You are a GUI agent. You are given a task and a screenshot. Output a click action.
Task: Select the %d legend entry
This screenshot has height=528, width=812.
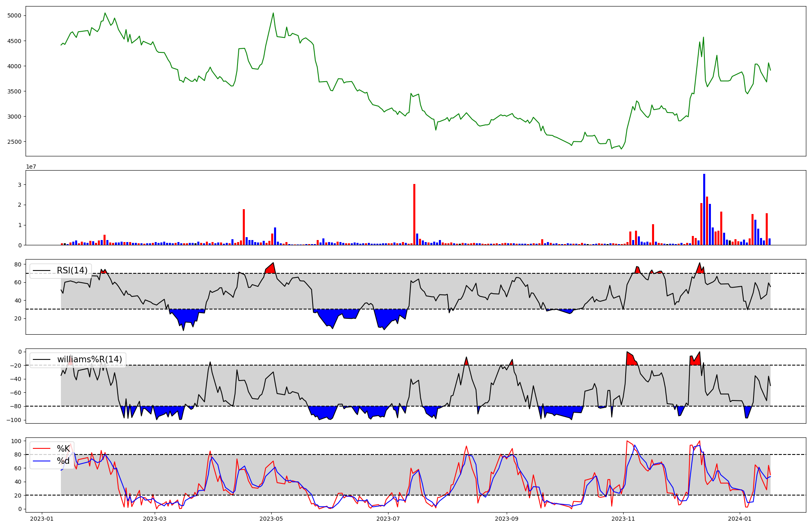pos(63,461)
